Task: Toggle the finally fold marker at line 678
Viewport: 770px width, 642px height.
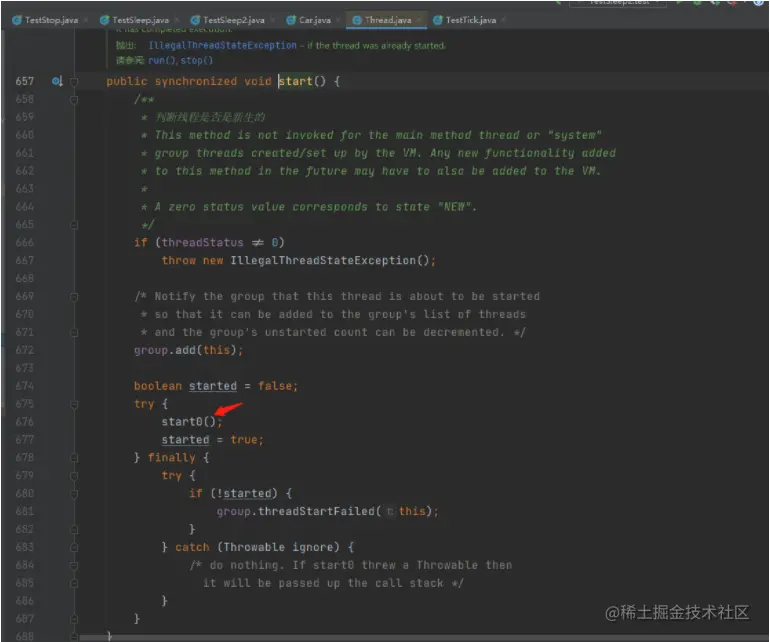Action: pos(74,458)
